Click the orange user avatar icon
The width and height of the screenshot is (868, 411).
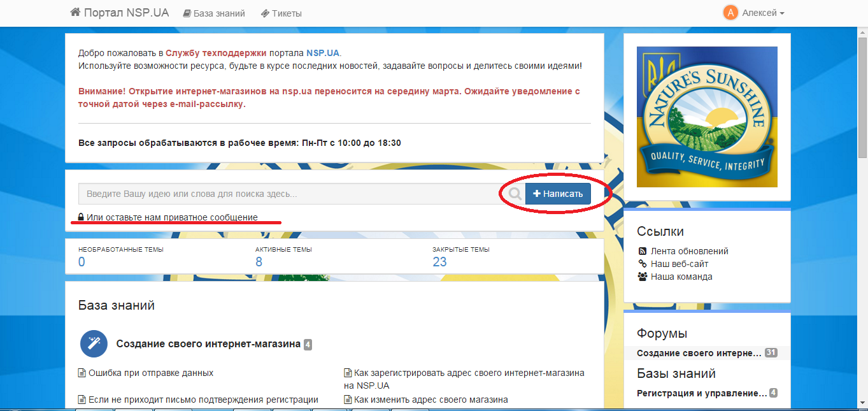730,13
